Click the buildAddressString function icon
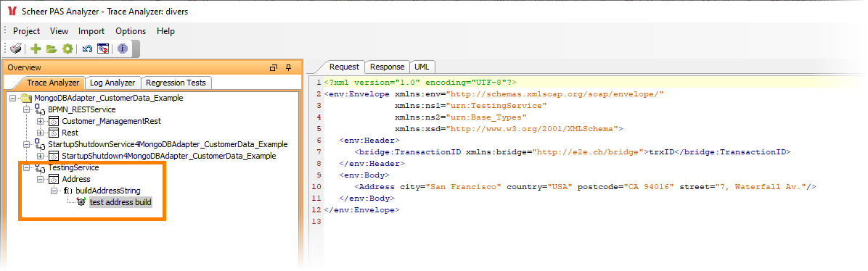The height and width of the screenshot is (271, 868). coord(68,191)
